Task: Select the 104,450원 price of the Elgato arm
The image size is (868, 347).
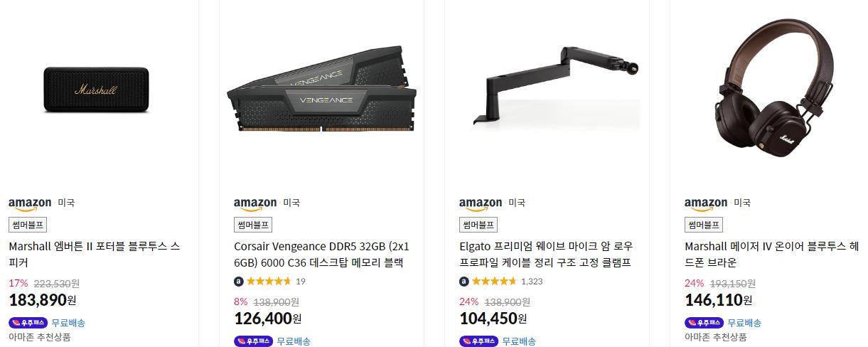Action: (493, 318)
